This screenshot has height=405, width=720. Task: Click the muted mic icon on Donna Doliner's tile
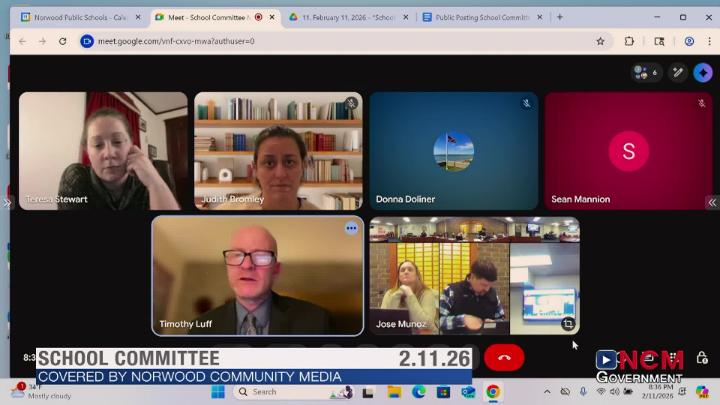tap(526, 104)
